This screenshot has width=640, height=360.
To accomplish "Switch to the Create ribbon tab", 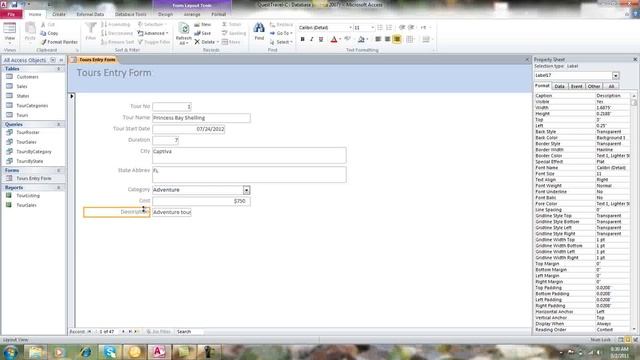I will pyautogui.click(x=59, y=14).
